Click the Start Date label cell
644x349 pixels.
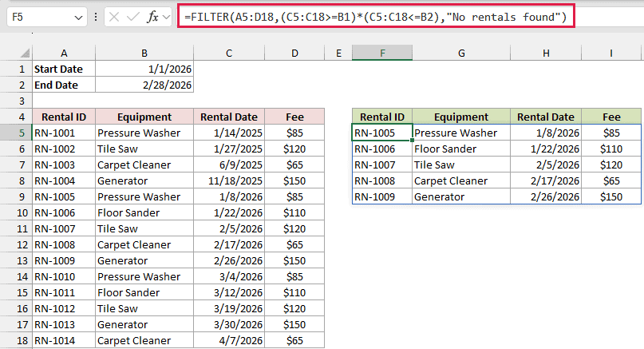(64, 69)
